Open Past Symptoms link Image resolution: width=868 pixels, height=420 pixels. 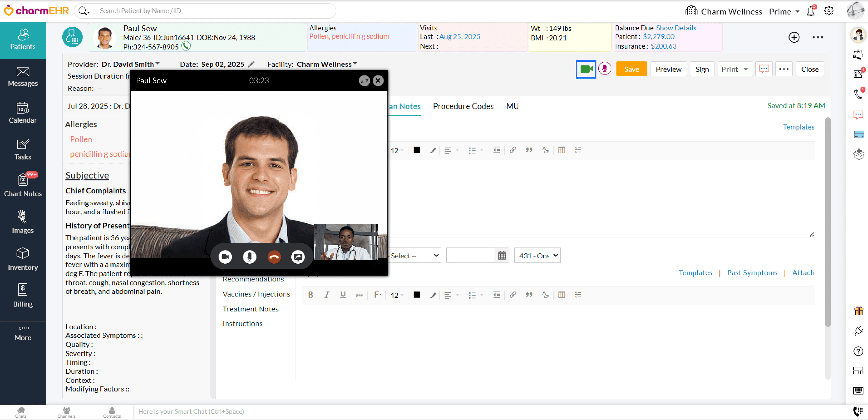pos(752,273)
